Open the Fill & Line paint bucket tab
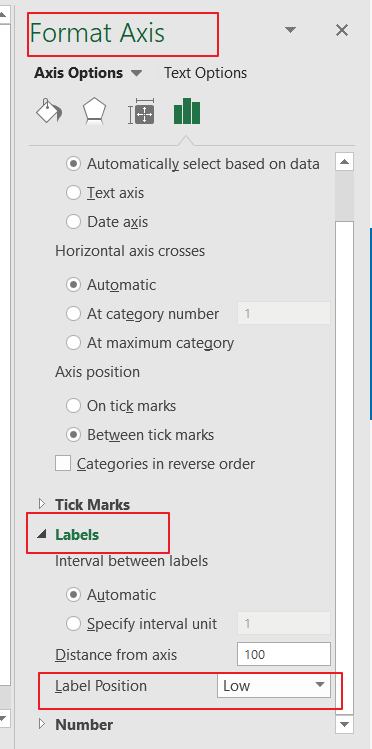 pyautogui.click(x=49, y=111)
